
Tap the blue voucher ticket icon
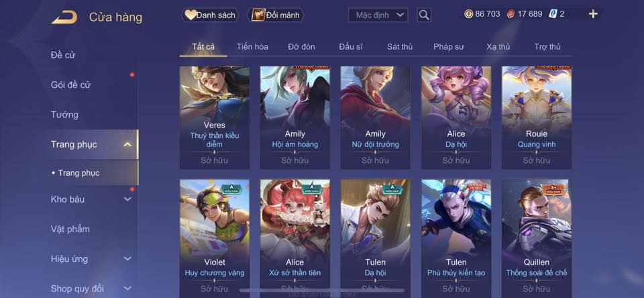click(553, 14)
